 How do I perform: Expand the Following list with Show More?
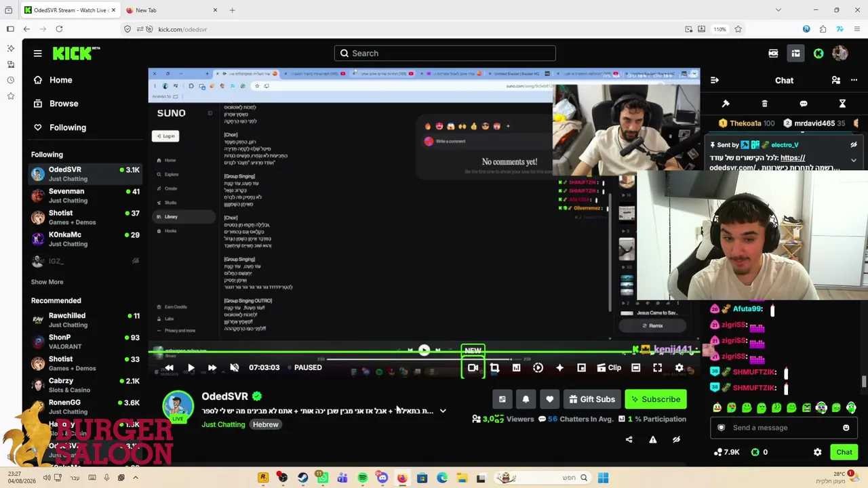47,282
